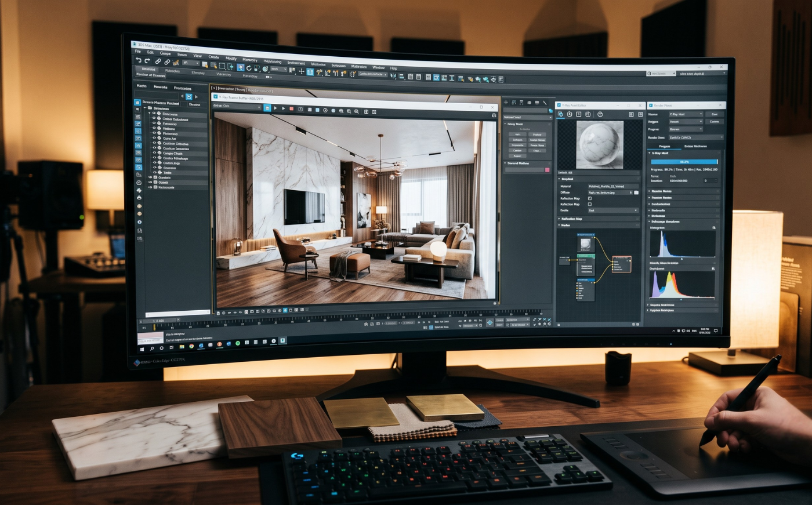The image size is (812, 505).
Task: Check the unchecked Reflection Map checkbox
Action: (x=590, y=204)
